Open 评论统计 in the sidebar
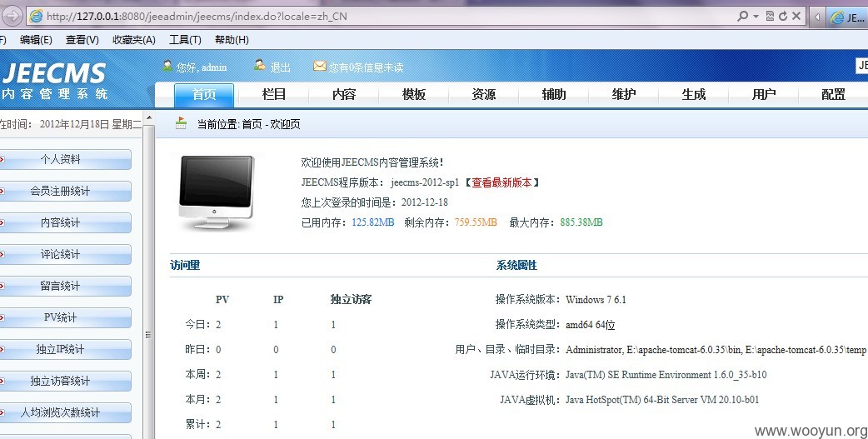The width and height of the screenshot is (868, 439). tap(65, 254)
